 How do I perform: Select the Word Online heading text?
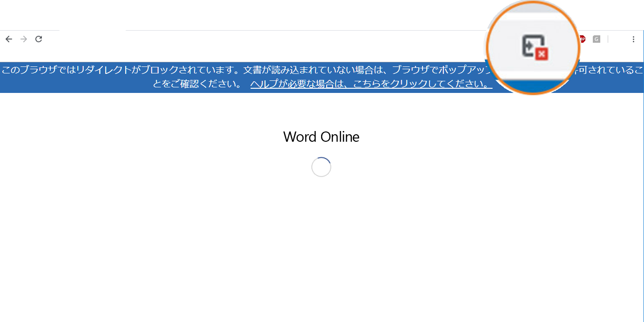pyautogui.click(x=321, y=137)
